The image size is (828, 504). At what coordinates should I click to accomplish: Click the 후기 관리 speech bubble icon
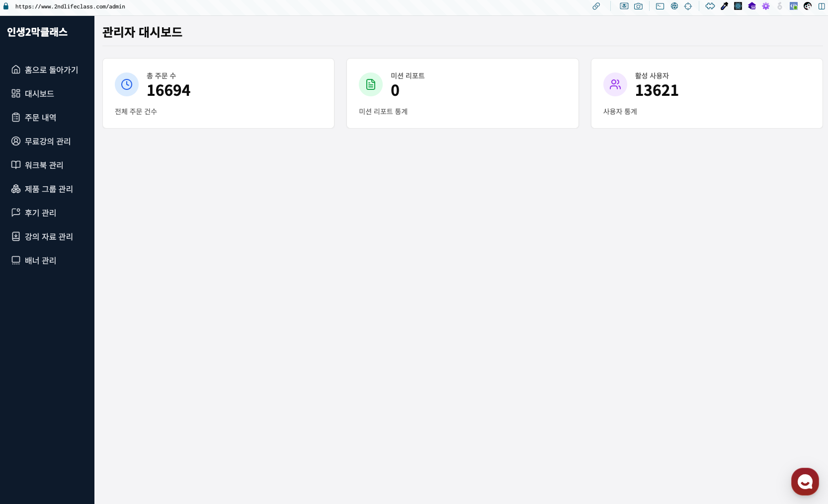16,213
